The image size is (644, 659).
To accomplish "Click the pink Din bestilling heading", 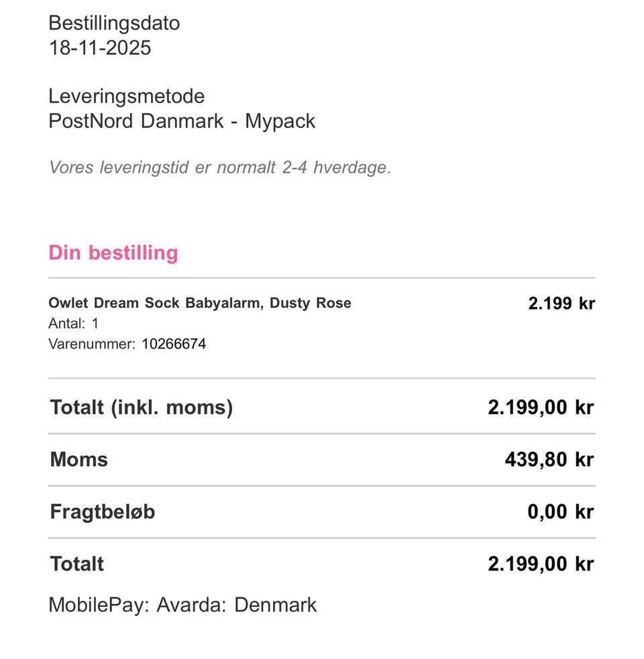I will point(113,253).
